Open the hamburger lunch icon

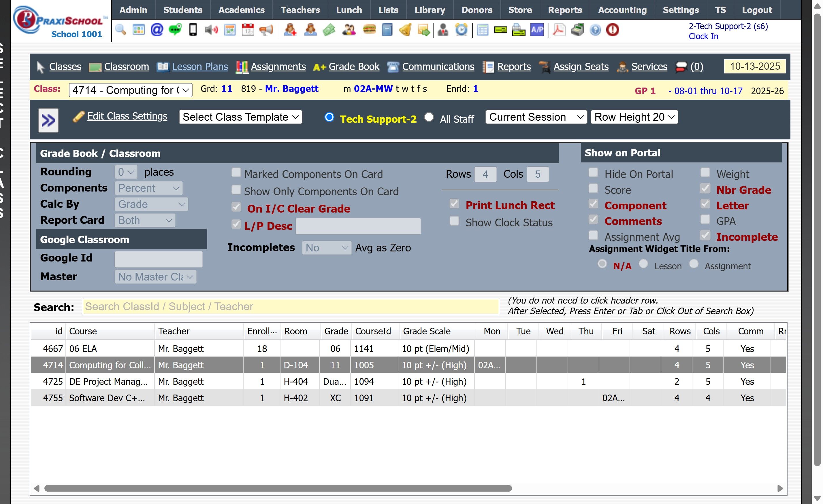(369, 30)
